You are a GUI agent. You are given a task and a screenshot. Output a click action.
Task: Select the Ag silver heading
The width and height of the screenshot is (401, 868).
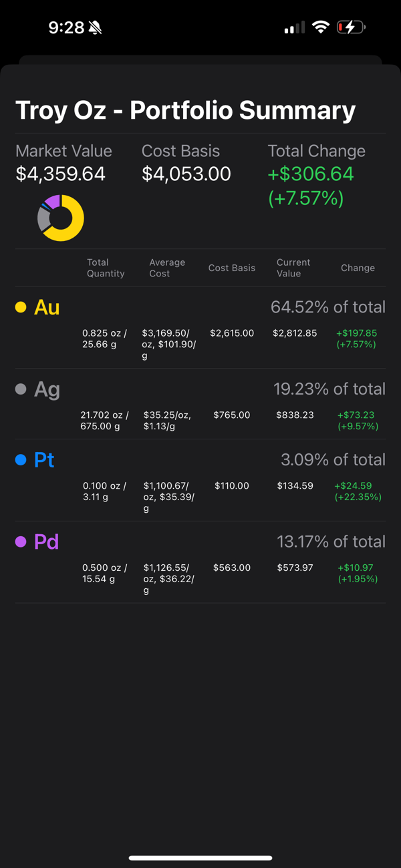point(47,389)
